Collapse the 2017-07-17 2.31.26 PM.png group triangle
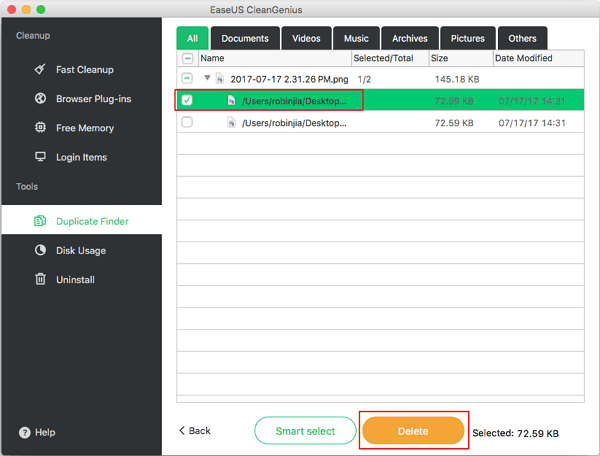This screenshot has height=456, width=600. [x=207, y=78]
